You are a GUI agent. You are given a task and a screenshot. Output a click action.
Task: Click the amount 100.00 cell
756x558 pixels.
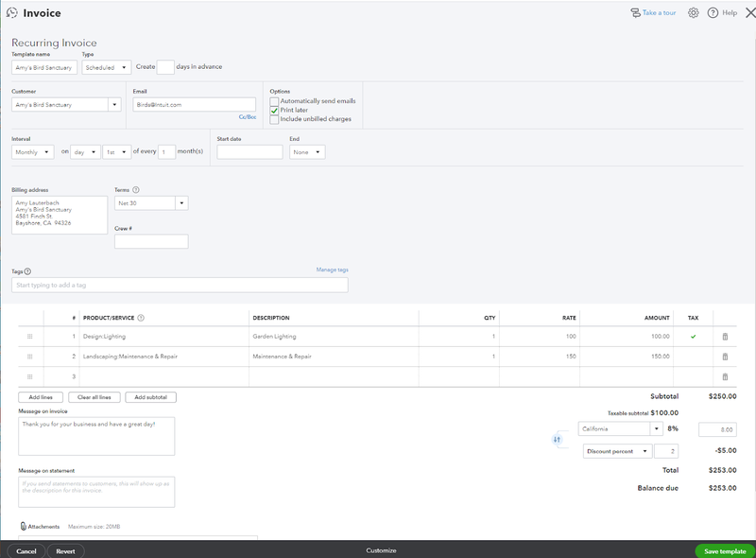(x=627, y=337)
